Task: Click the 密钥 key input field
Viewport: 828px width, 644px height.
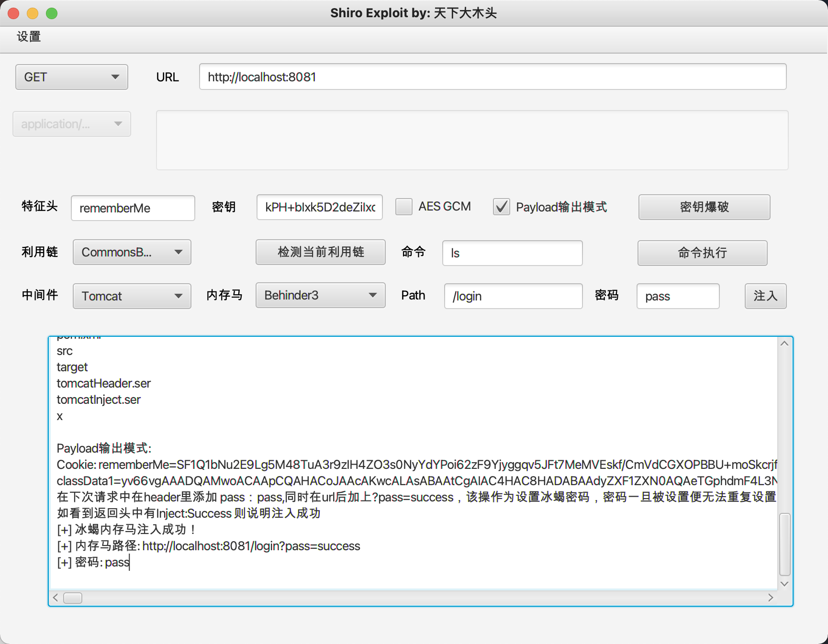Action: click(320, 207)
